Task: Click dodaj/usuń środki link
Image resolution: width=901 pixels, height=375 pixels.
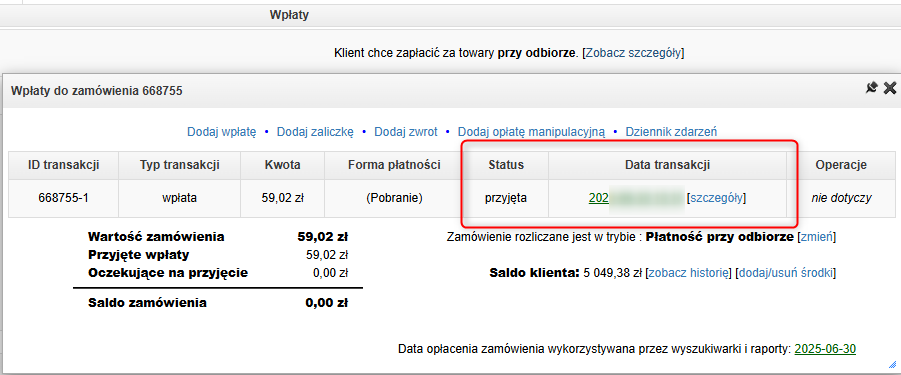Action: point(786,273)
